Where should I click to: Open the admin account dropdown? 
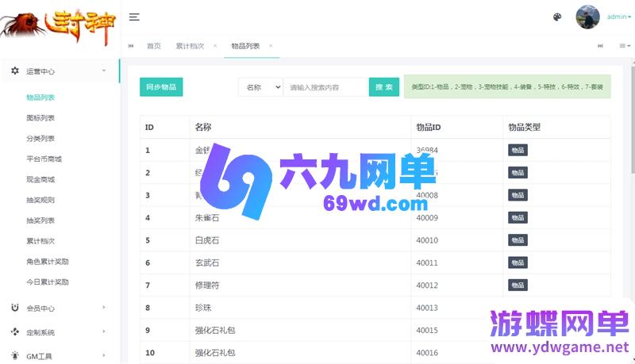[619, 17]
